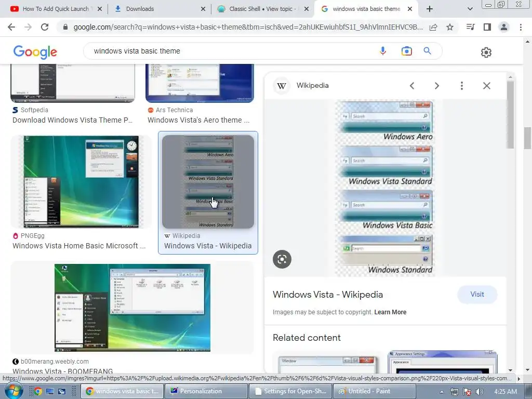
Task: Open Appearance Settings related thumbnail
Action: (x=443, y=362)
